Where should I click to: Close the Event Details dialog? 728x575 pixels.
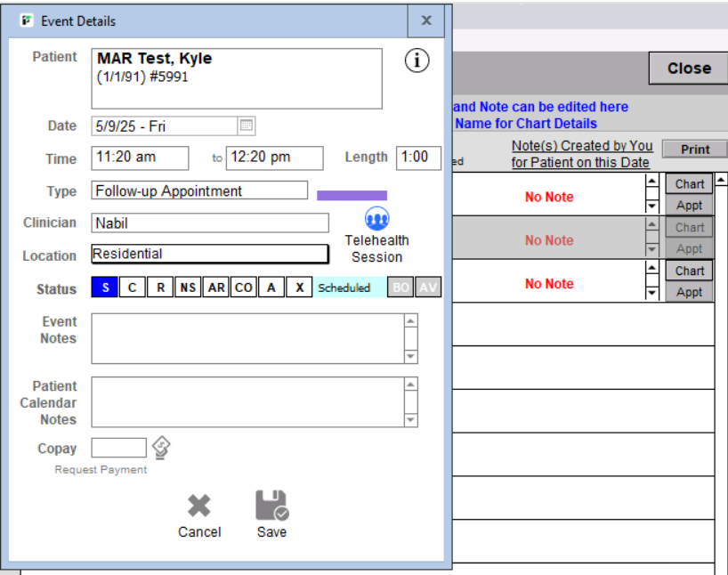click(x=425, y=20)
